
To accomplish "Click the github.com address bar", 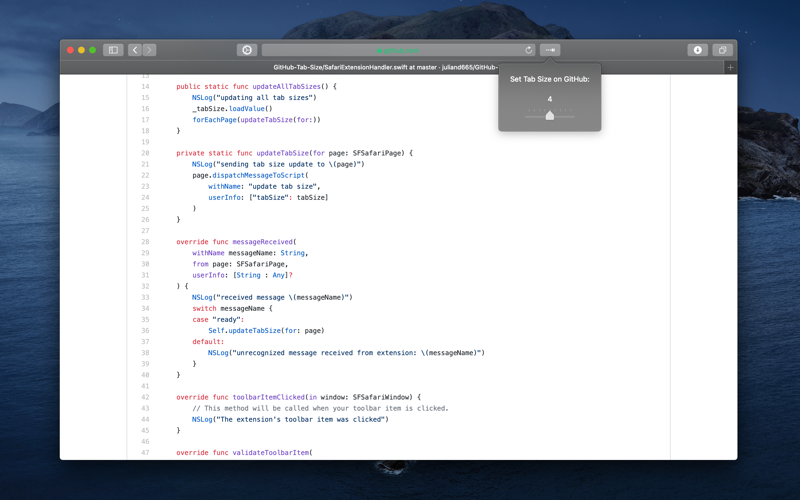I will point(398,50).
